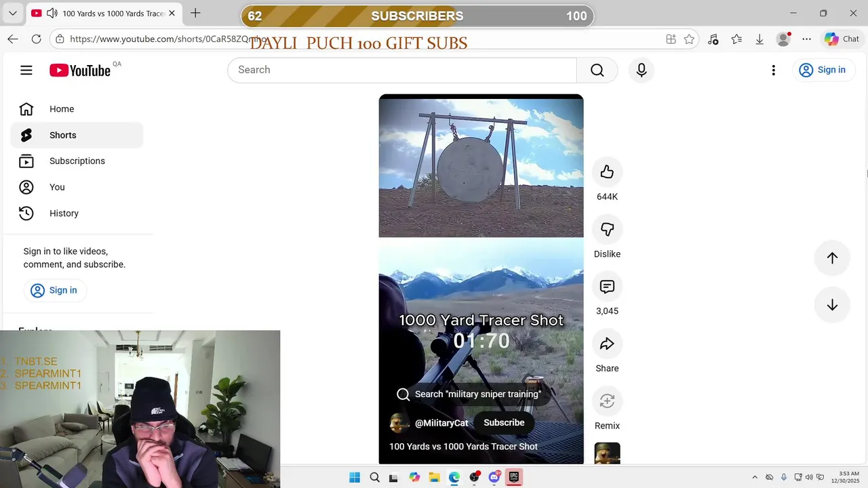Open the browser profile avatar

pos(783,39)
